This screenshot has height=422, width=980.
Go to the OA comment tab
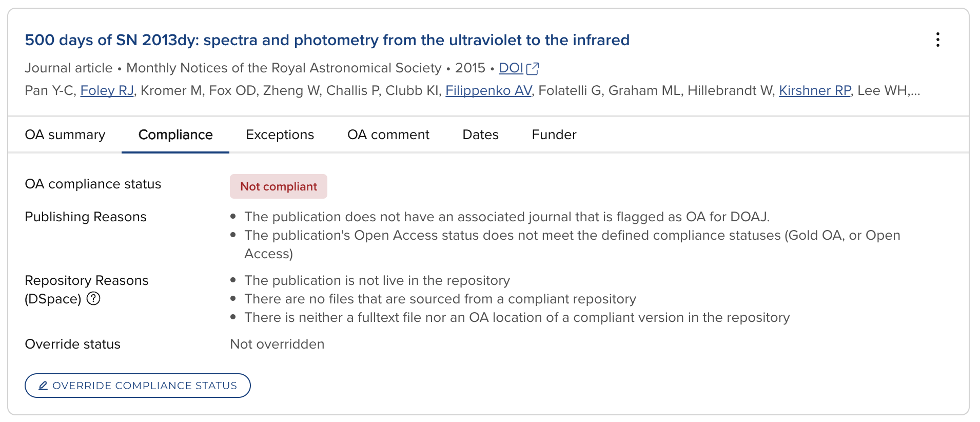click(388, 135)
